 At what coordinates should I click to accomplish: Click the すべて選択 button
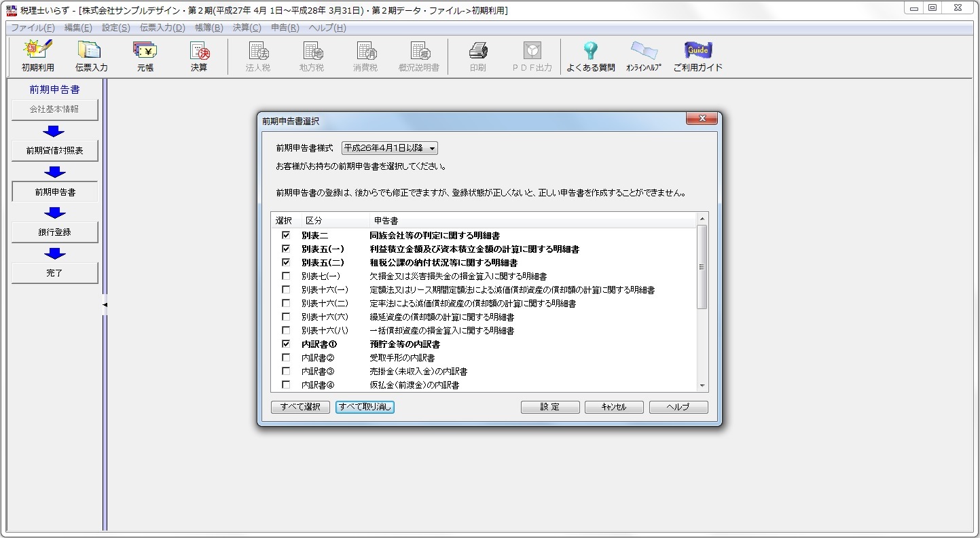[x=300, y=407]
